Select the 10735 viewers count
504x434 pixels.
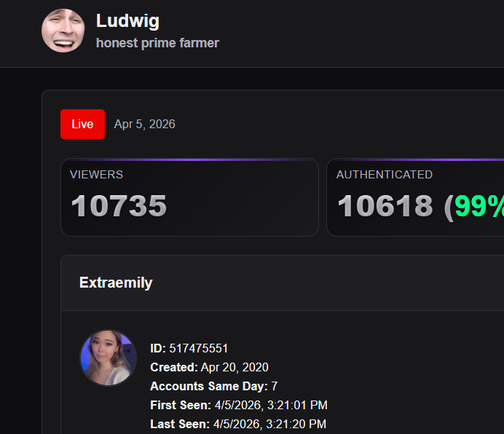tap(119, 206)
